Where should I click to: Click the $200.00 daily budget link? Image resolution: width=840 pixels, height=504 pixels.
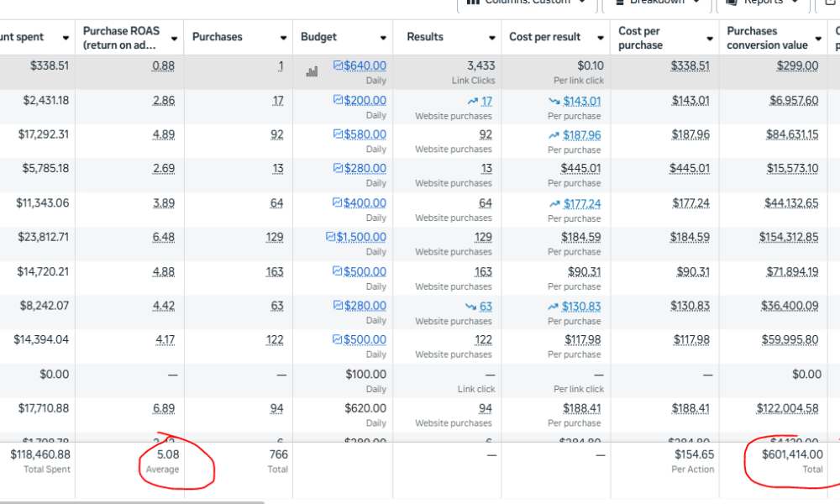(365, 101)
